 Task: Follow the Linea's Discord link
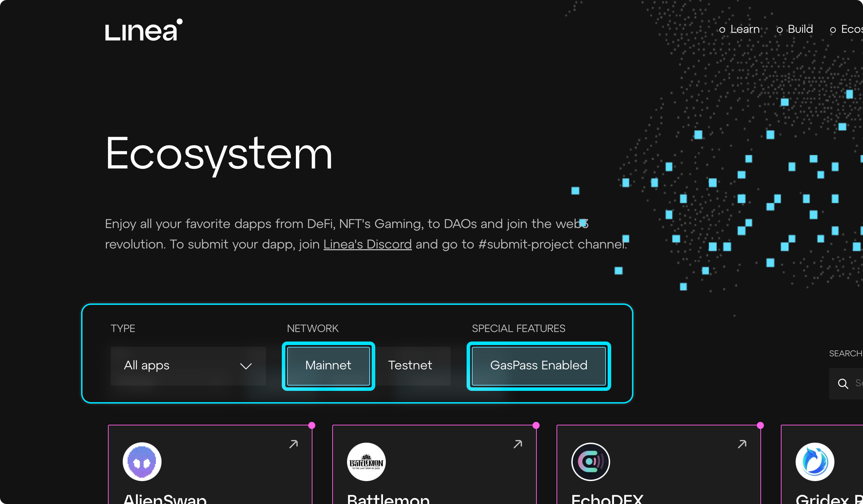click(367, 244)
